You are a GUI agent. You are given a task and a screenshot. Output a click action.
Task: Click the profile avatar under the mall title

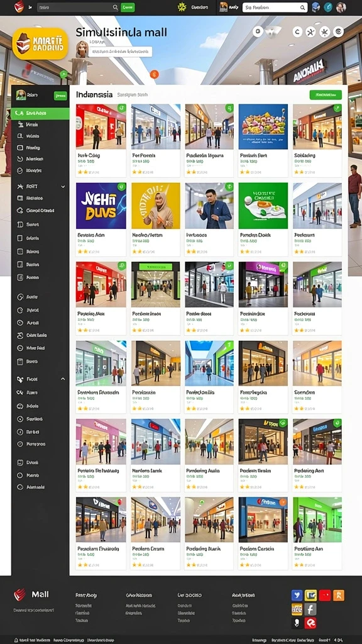point(82,48)
